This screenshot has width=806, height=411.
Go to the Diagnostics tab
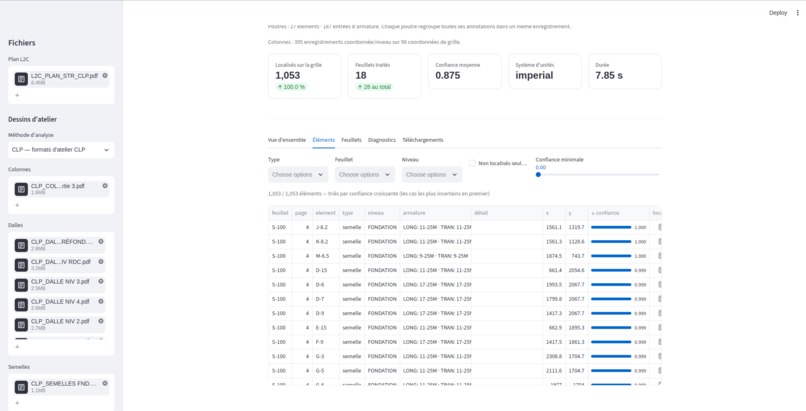(x=382, y=140)
